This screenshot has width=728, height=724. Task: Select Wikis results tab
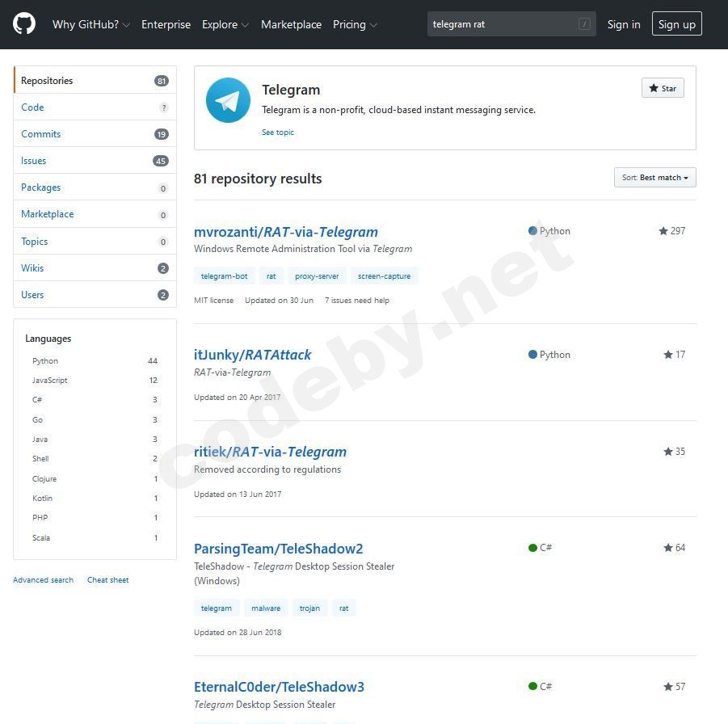point(95,268)
